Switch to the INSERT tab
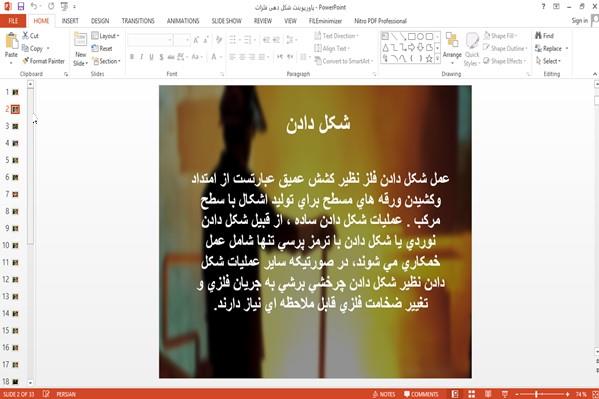 coord(70,21)
